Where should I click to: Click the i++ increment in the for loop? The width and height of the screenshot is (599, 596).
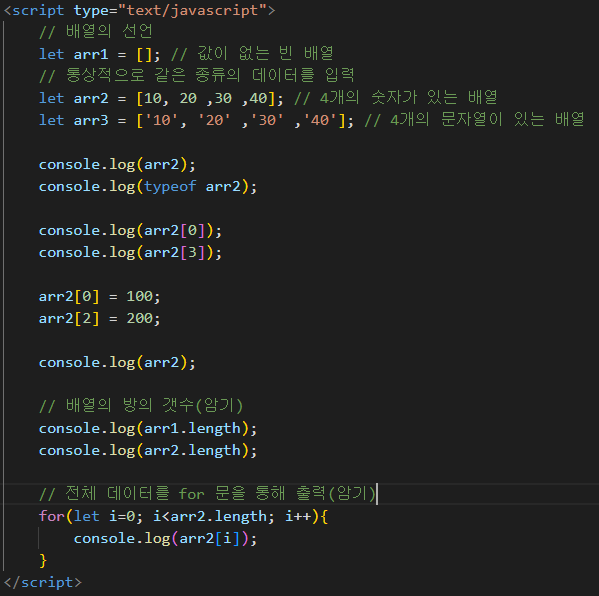point(299,517)
